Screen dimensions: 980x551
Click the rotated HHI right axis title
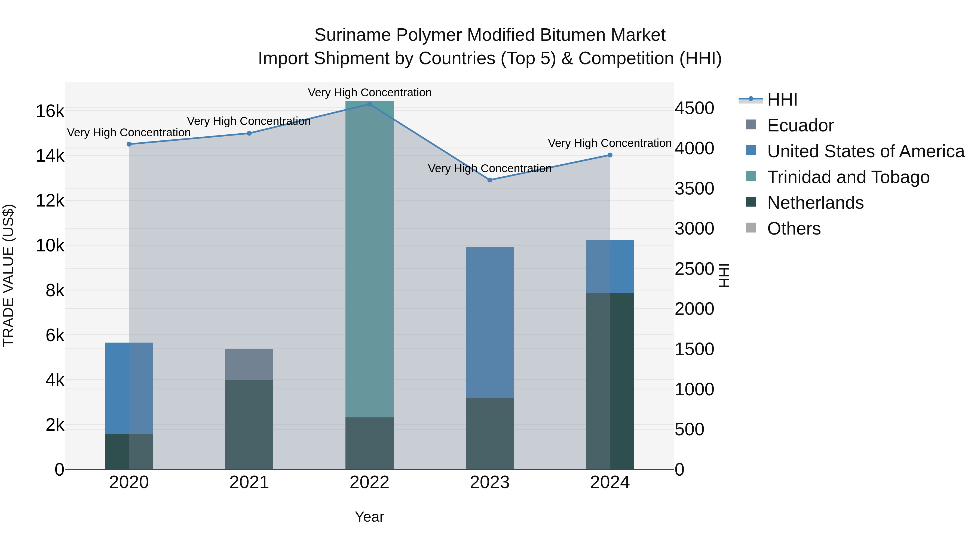(x=724, y=275)
